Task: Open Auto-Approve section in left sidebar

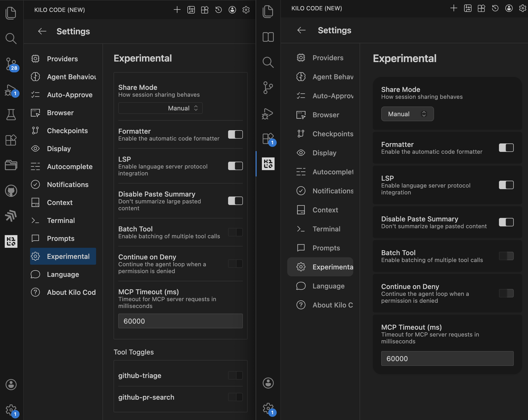Action: (x=69, y=95)
